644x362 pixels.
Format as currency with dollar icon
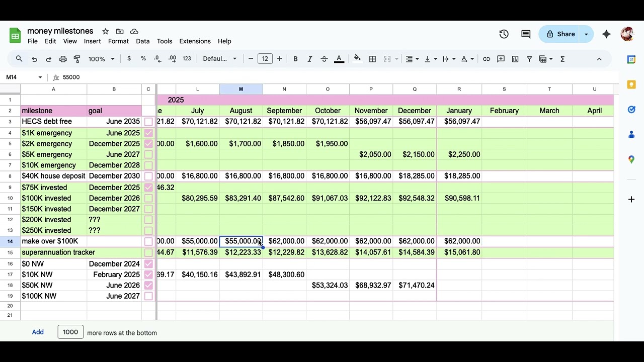(x=129, y=59)
